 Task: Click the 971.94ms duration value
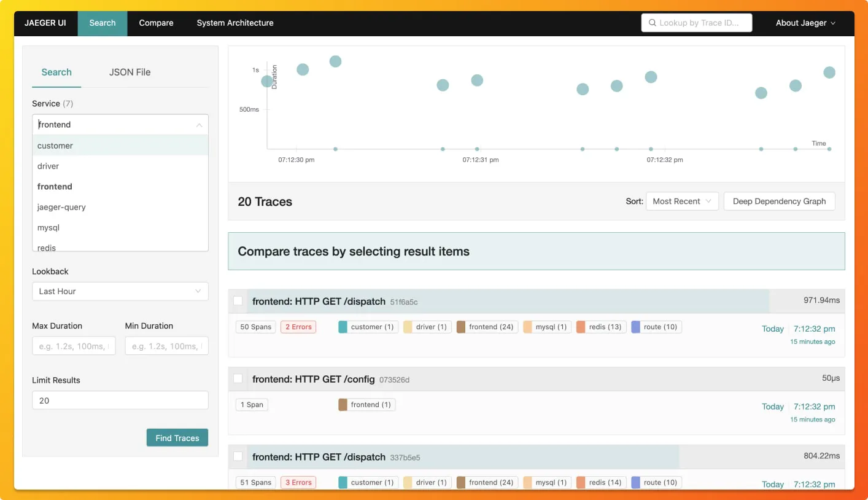pyautogui.click(x=821, y=300)
